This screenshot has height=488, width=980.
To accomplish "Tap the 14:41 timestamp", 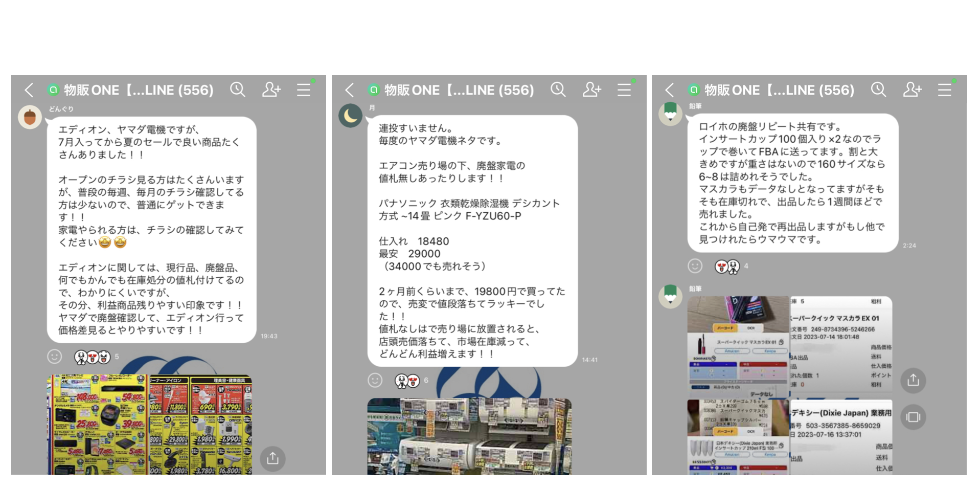I will [x=589, y=360].
